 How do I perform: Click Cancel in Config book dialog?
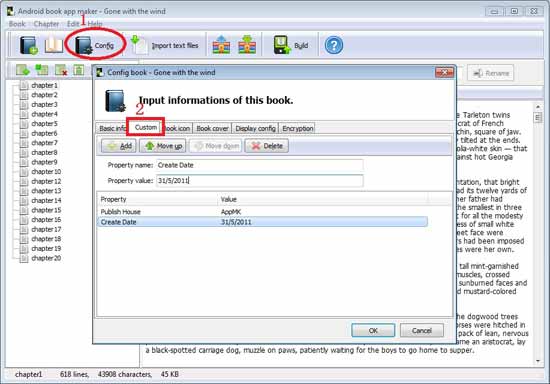point(422,330)
